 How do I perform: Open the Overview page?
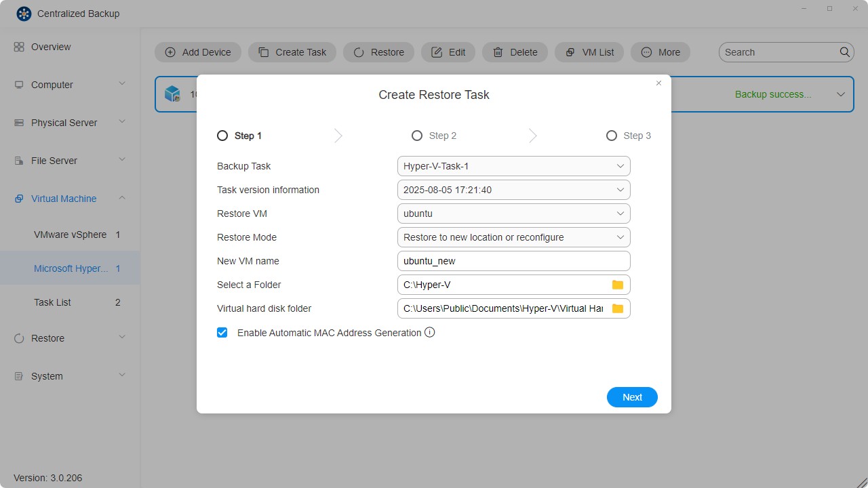(x=51, y=47)
